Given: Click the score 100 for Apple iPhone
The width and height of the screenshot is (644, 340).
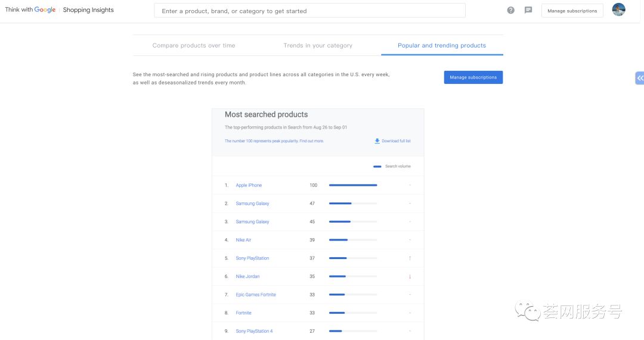Looking at the screenshot, I should click(314, 185).
